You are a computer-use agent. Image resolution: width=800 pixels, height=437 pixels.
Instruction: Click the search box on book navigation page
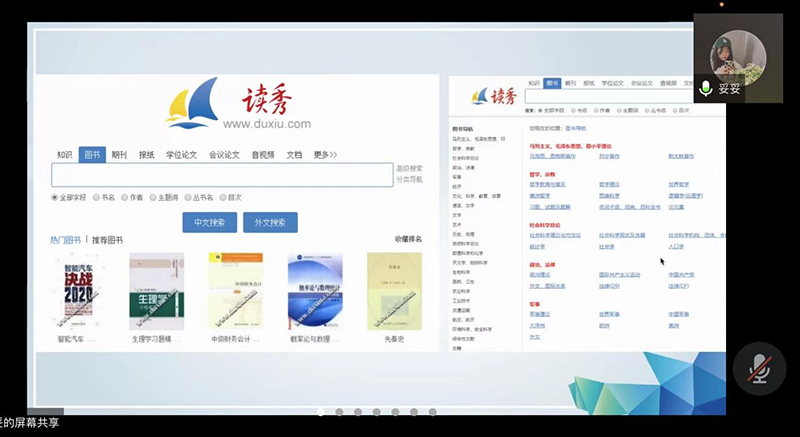click(x=625, y=96)
